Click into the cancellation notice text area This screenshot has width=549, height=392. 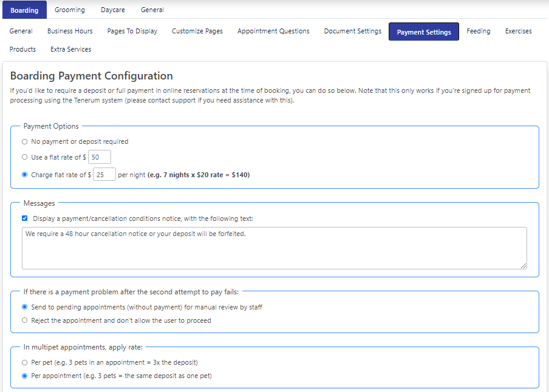pos(274,248)
